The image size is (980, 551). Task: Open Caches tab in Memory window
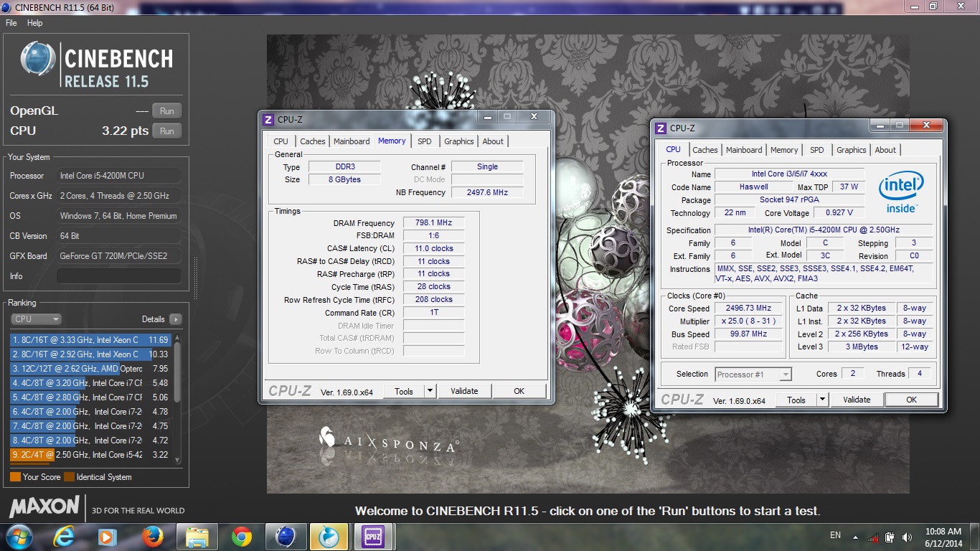[313, 141]
